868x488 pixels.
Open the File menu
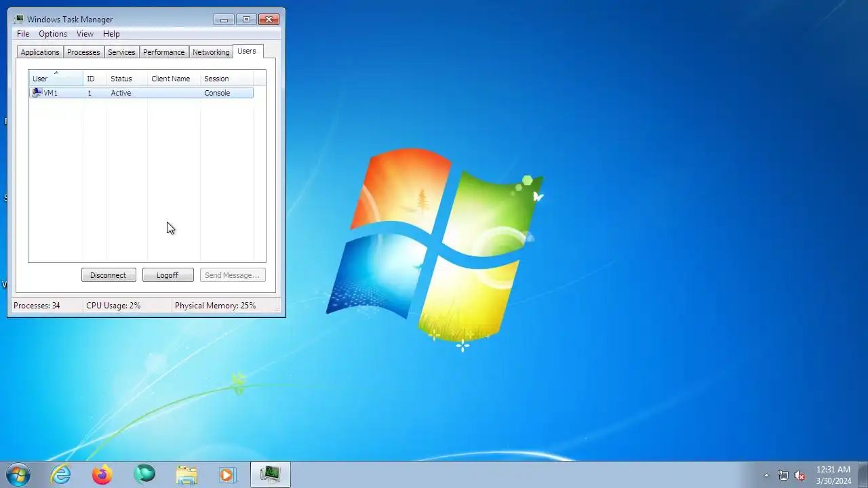pos(23,34)
